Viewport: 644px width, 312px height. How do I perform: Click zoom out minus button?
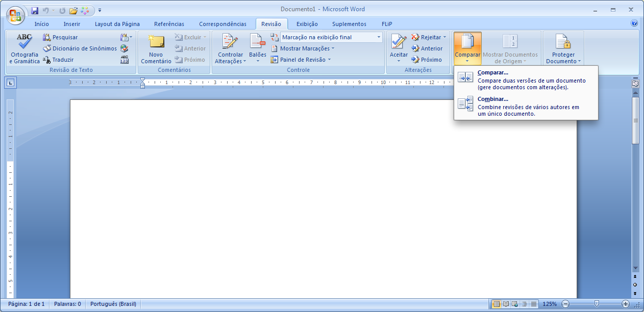click(565, 304)
